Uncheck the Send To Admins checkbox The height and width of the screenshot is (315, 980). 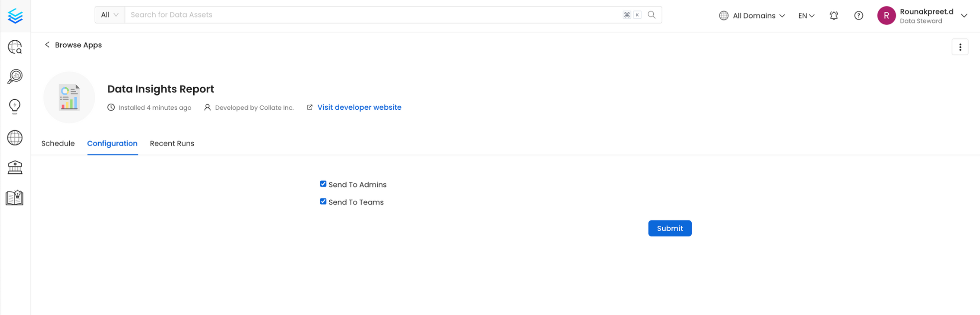click(323, 184)
